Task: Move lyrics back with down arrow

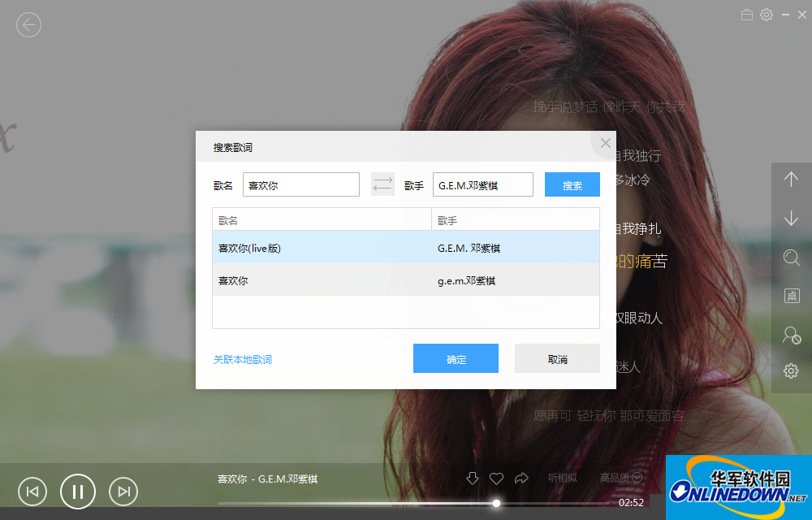Action: (791, 218)
